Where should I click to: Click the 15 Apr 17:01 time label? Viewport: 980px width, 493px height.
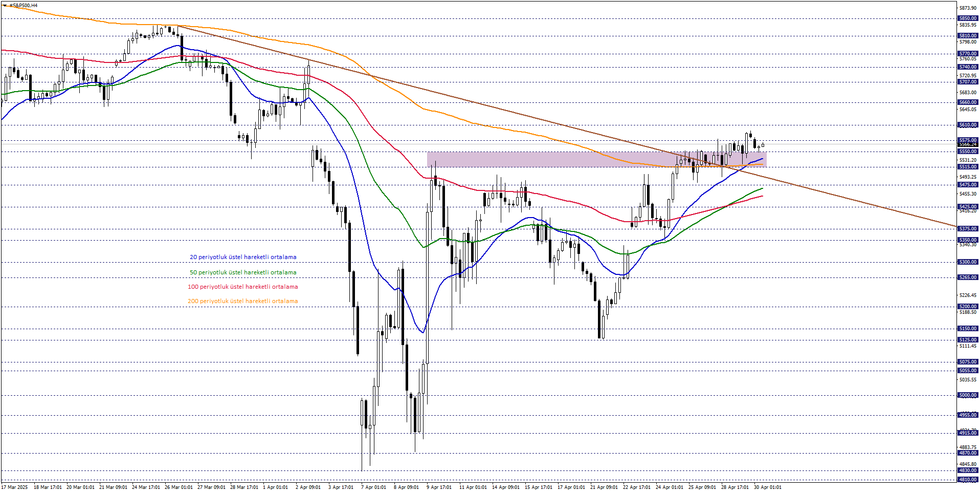539,487
